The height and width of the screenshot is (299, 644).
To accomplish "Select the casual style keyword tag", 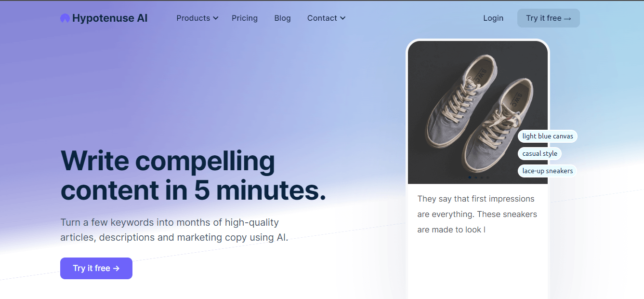I will (539, 154).
